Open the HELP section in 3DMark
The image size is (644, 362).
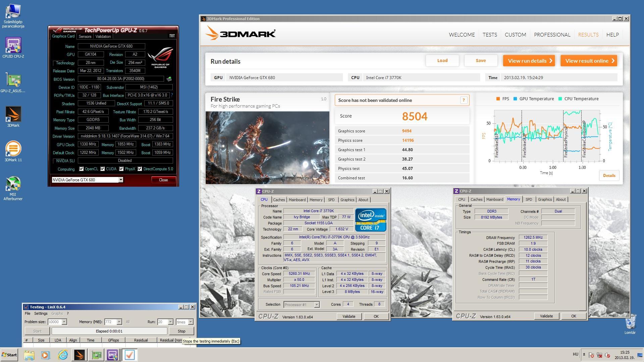coord(612,35)
